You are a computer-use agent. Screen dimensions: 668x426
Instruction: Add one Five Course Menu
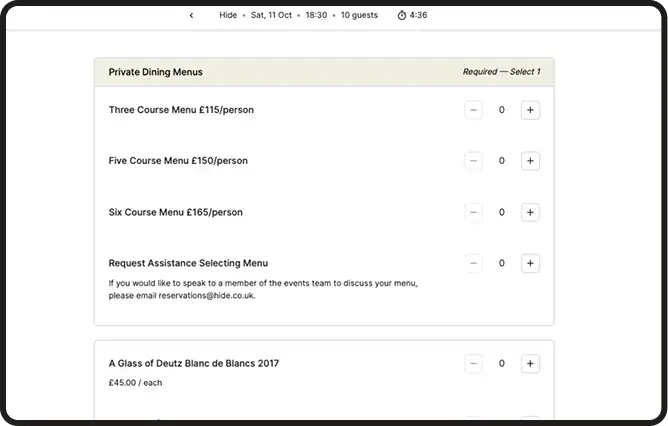point(530,161)
